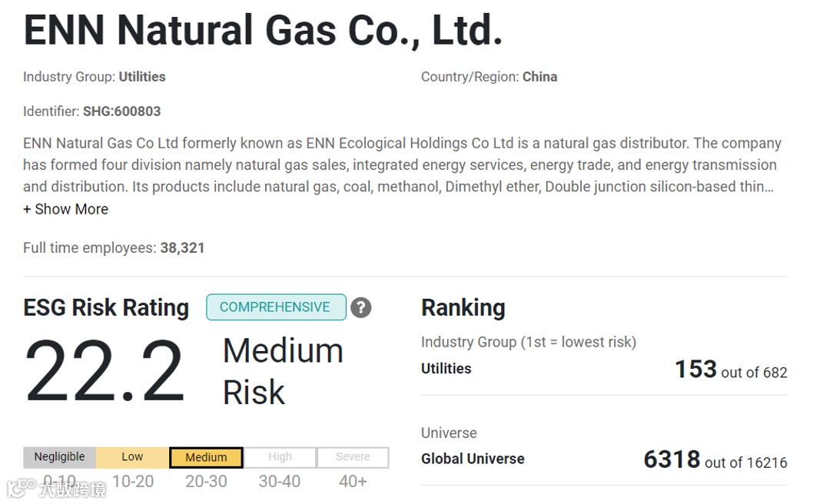
Task: Click the watermark logo in bottom-left corner
Action: [55, 489]
